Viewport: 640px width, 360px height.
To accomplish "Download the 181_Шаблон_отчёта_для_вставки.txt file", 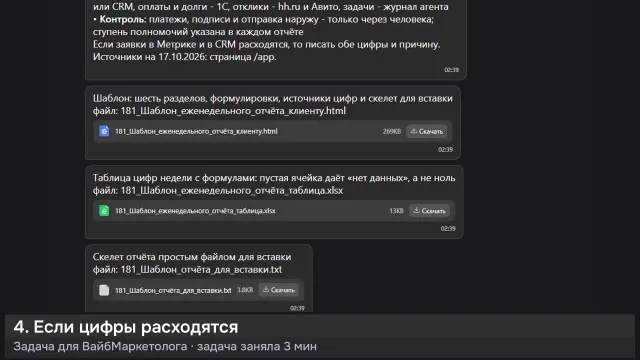I will 279,290.
